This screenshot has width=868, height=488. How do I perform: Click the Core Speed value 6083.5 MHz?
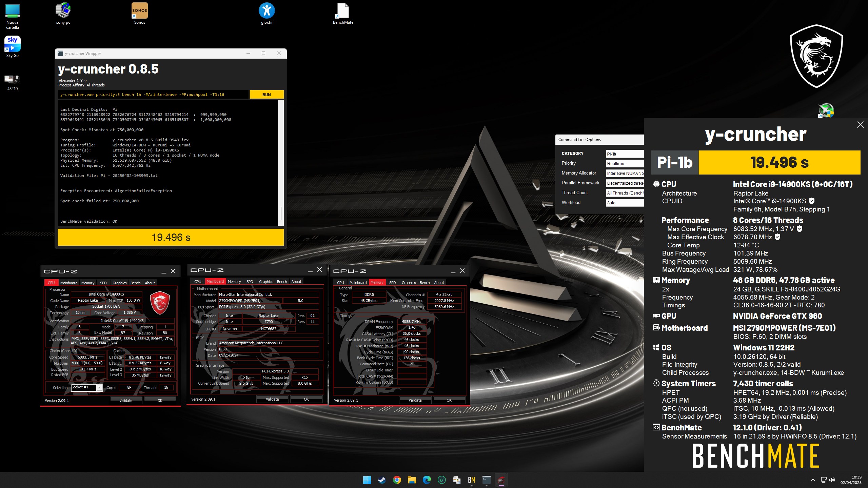click(87, 357)
